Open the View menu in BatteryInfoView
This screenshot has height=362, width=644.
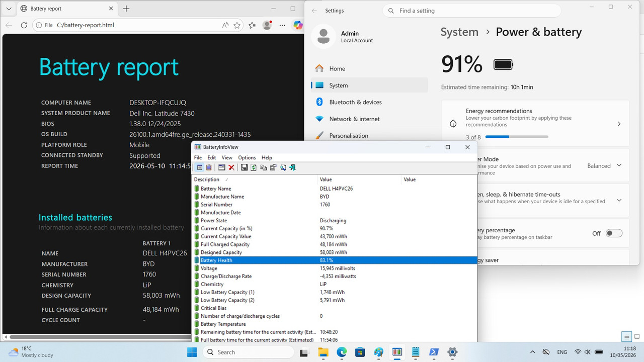pos(227,157)
